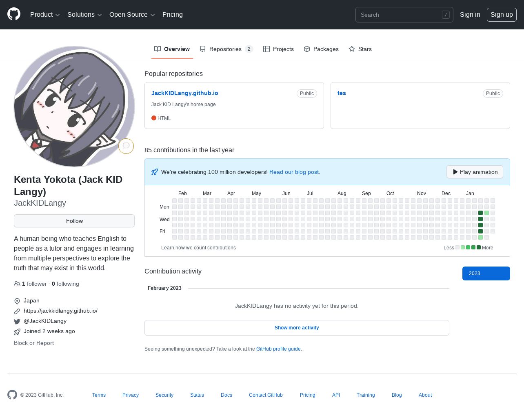The image size is (524, 420).
Task: Click Sign in
Action: pos(470,14)
